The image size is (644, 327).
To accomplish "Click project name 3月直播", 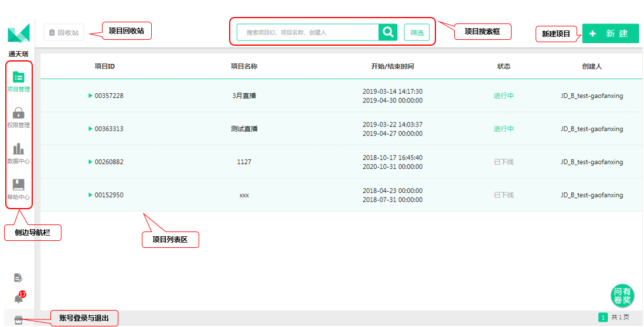I will [x=244, y=96].
